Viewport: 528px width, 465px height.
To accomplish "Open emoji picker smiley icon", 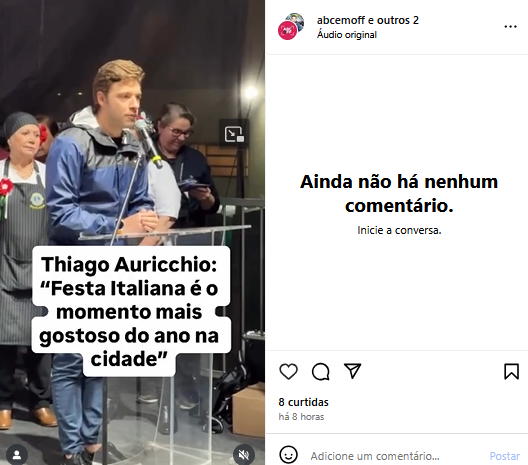I will pos(289,455).
